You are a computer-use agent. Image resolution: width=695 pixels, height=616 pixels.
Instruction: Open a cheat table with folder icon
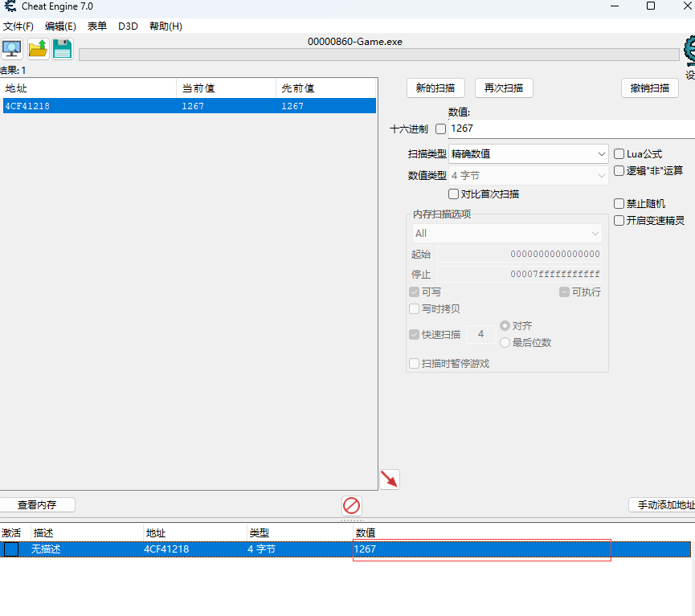pos(38,49)
